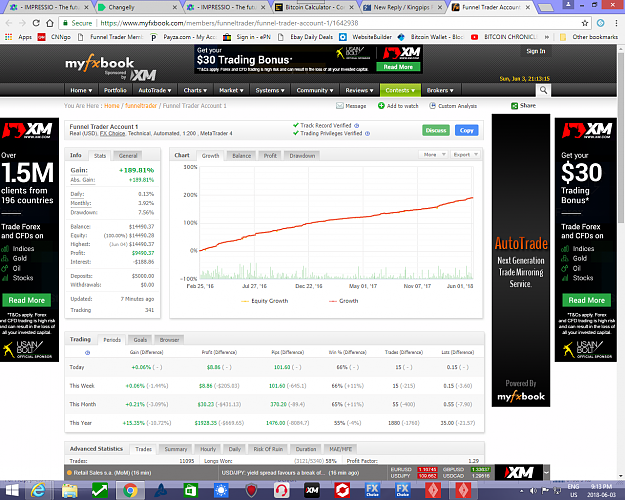The width and height of the screenshot is (625, 500).
Task: Bookmark this page with the star icon
Action: [585, 23]
